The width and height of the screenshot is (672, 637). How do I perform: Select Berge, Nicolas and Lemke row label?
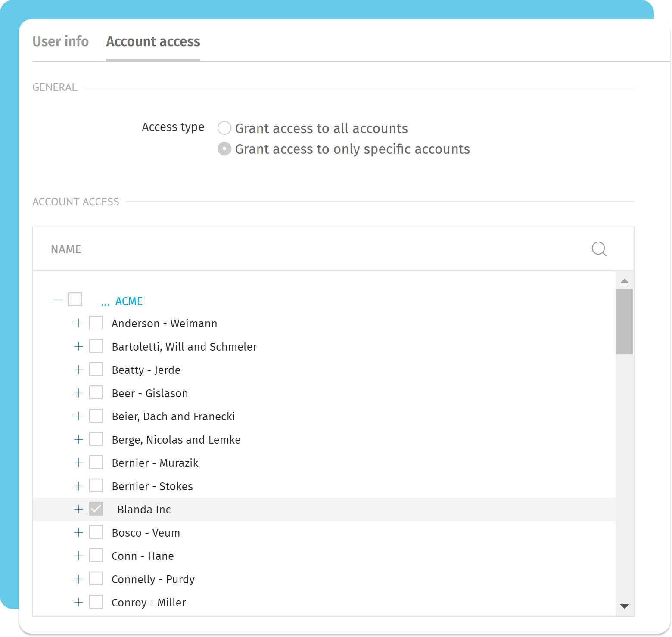[176, 440]
